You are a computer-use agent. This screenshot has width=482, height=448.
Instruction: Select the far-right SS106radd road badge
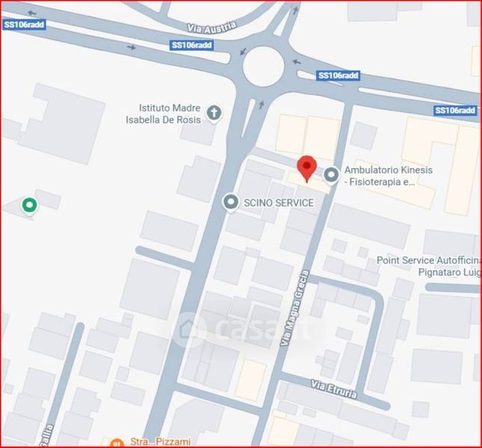[x=455, y=111]
